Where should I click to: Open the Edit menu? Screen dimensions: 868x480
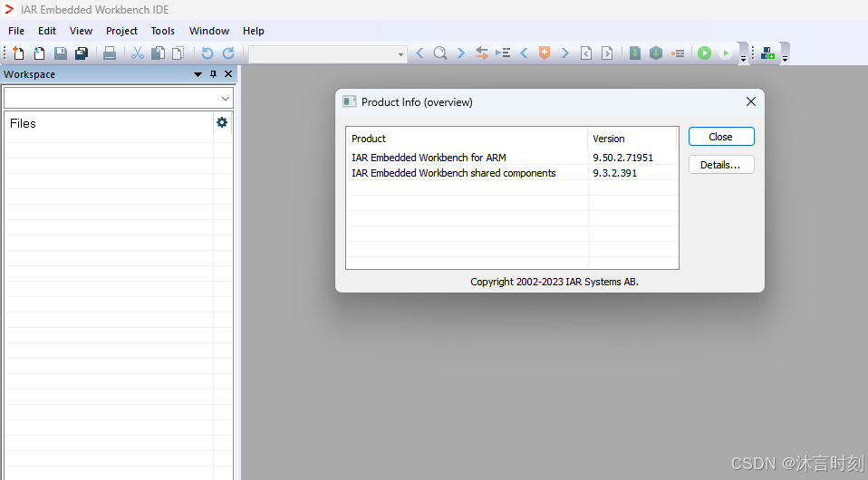(47, 31)
